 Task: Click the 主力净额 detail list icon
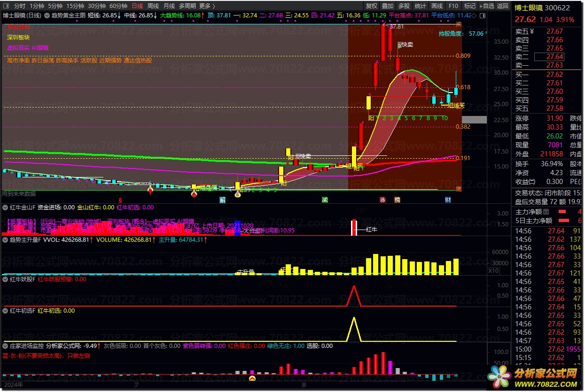[546, 212]
